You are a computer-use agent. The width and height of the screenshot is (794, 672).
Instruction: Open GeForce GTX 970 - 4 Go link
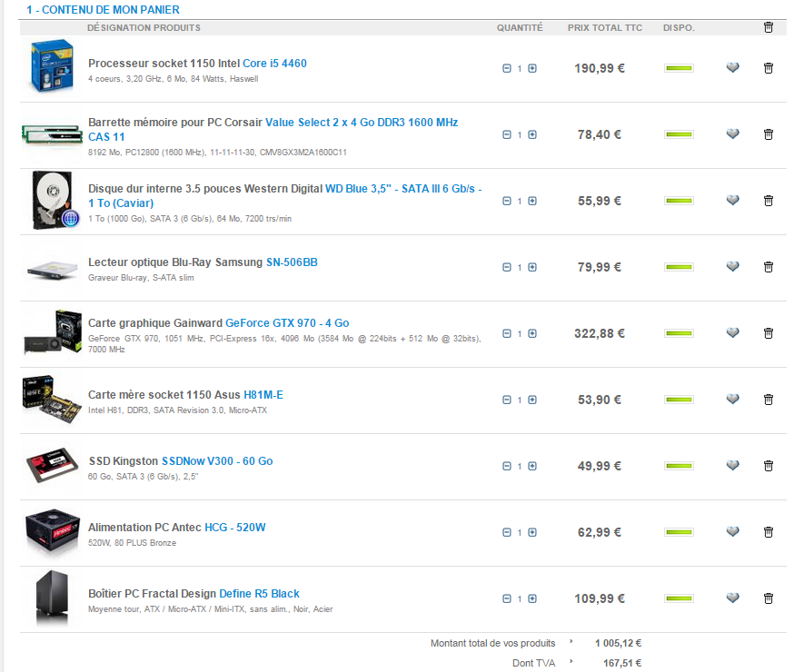tap(287, 323)
